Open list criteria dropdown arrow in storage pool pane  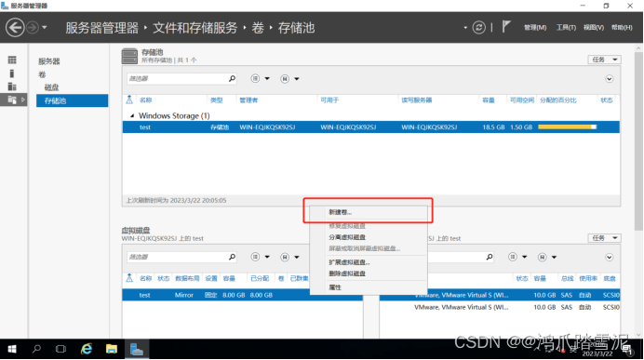[267, 78]
